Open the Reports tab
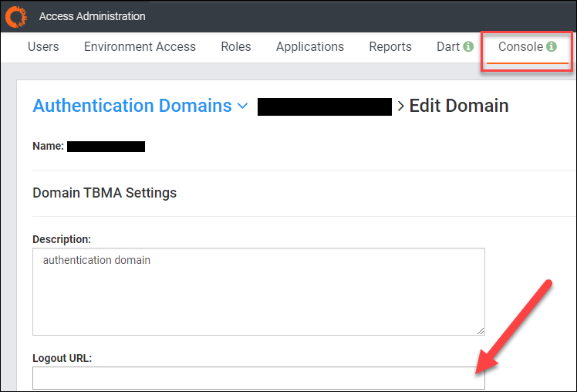 (x=390, y=47)
